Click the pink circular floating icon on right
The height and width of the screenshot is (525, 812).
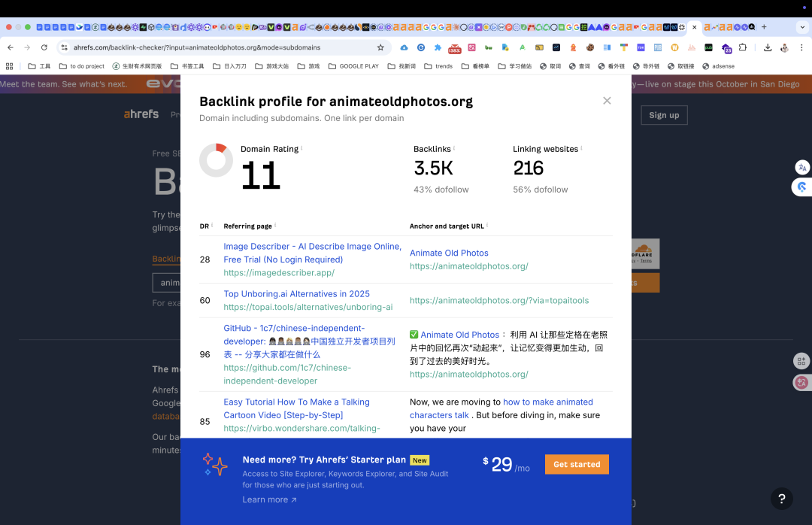(801, 383)
